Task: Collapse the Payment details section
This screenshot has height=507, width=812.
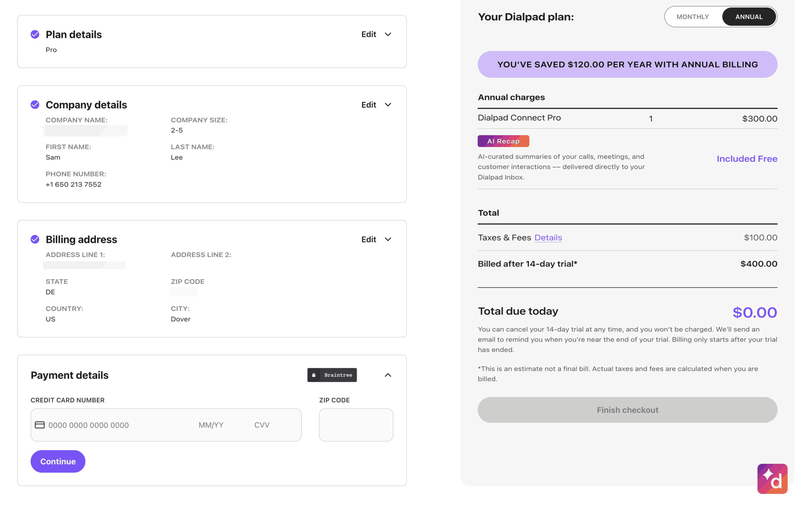Action: pos(388,375)
